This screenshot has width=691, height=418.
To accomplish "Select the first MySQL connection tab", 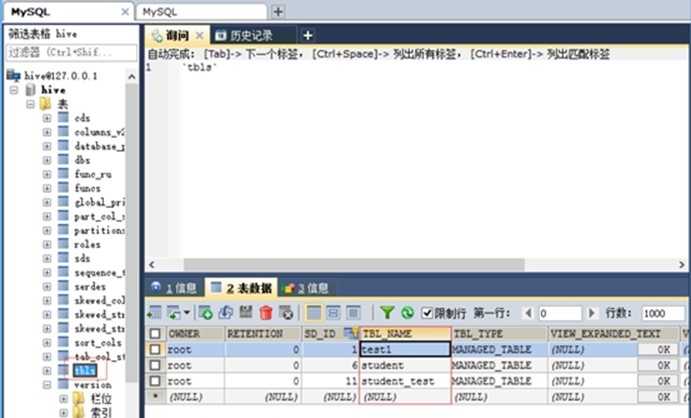I will 68,12.
